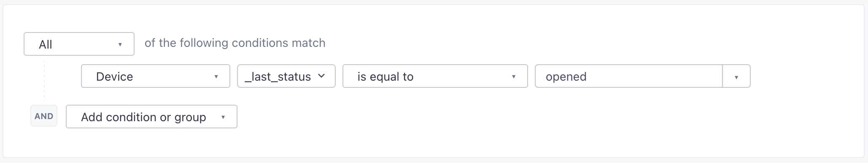Viewport: 868px width, 163px height.
Task: Select the 'is equal to' label text
Action: coord(385,76)
